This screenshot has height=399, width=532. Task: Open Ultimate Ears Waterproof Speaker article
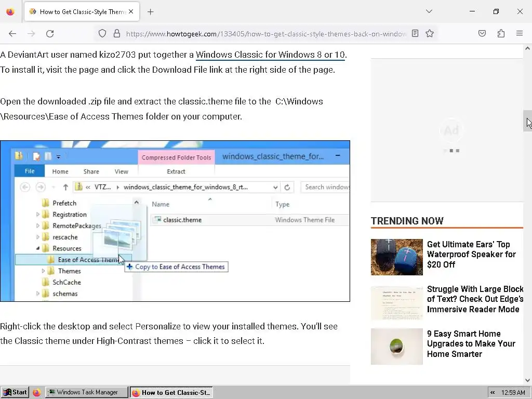[x=471, y=255]
